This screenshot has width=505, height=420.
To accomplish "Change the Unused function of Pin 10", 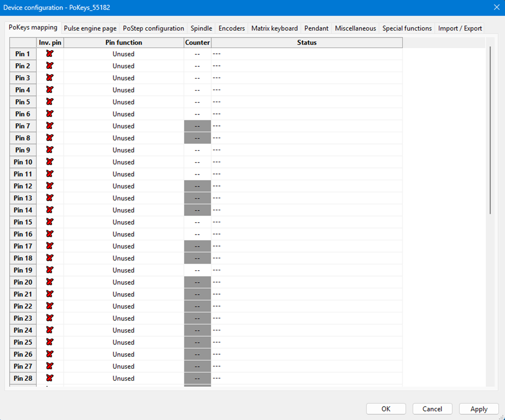I will click(123, 162).
